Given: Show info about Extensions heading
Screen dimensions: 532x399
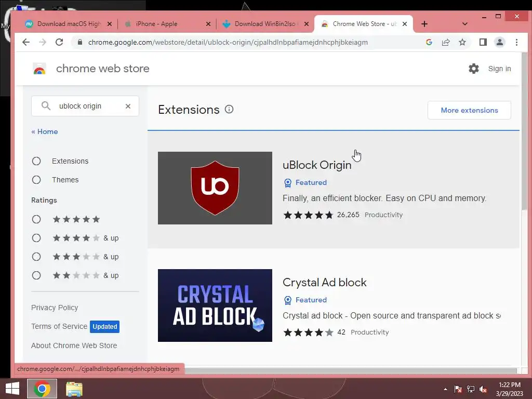Looking at the screenshot, I should coord(229,109).
